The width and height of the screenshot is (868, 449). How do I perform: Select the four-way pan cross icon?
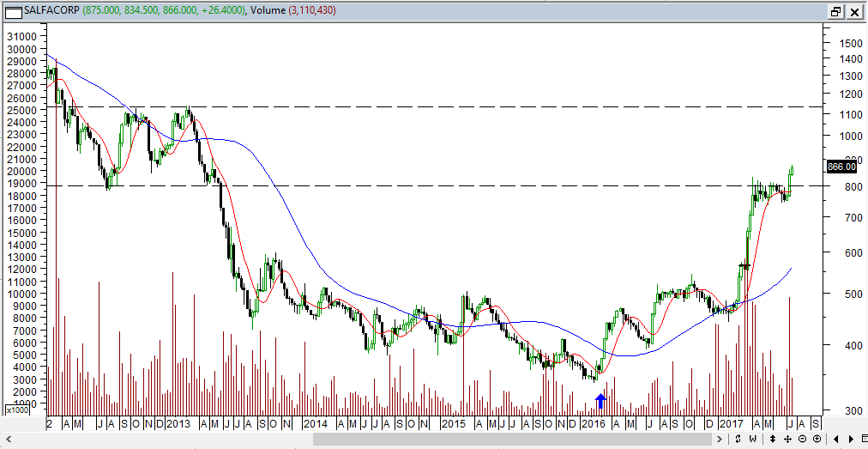coord(787,439)
